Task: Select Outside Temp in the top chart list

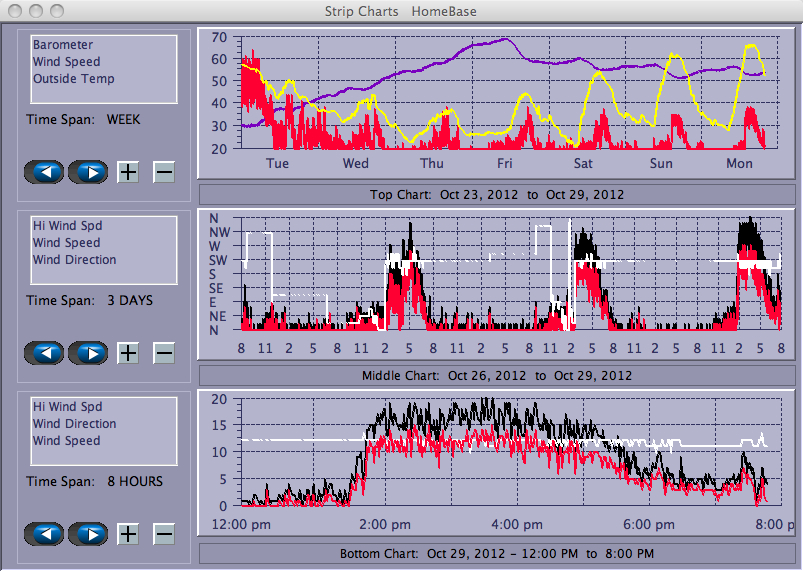Action: pyautogui.click(x=73, y=79)
